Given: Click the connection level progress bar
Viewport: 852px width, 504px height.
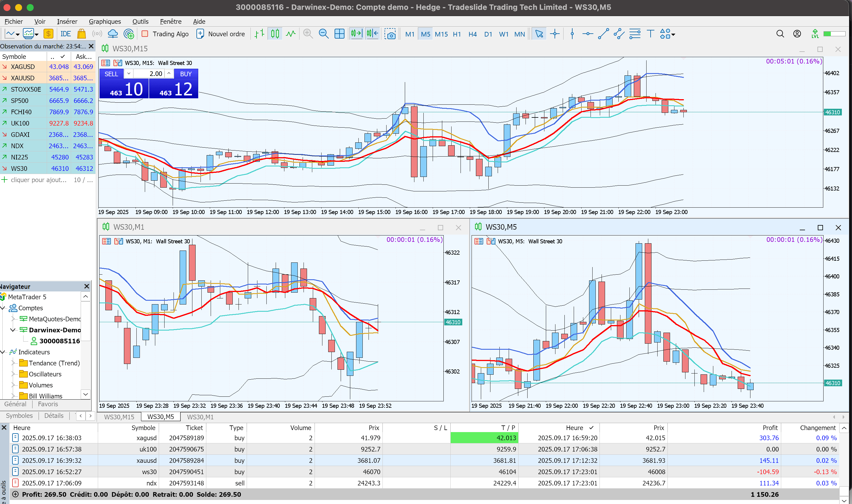Looking at the screenshot, I should 834,34.
